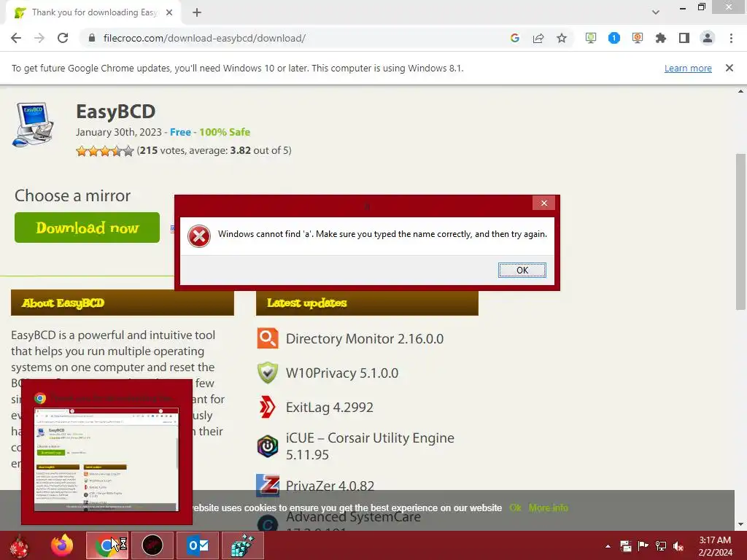Select the 'Thank you for downloading' tab
This screenshot has height=560, width=747.
(94, 12)
